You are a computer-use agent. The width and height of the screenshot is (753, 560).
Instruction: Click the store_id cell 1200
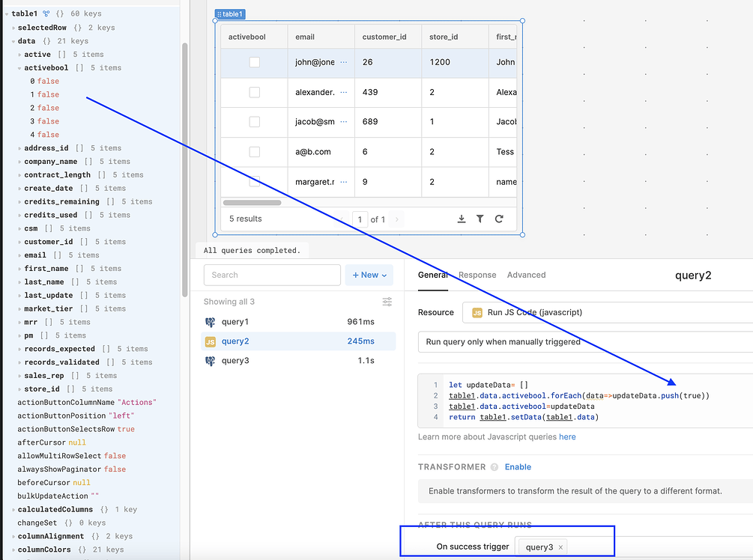pos(456,62)
